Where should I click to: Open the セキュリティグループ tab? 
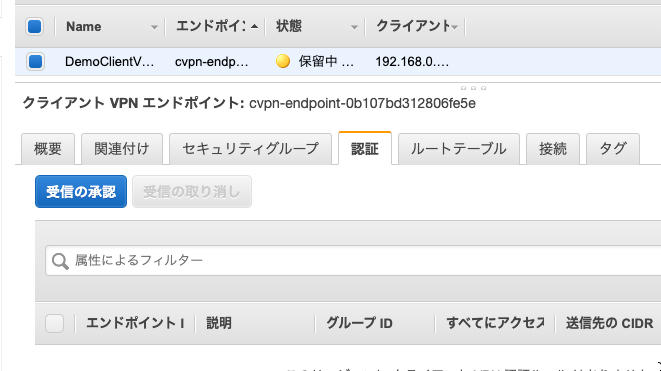[250, 149]
